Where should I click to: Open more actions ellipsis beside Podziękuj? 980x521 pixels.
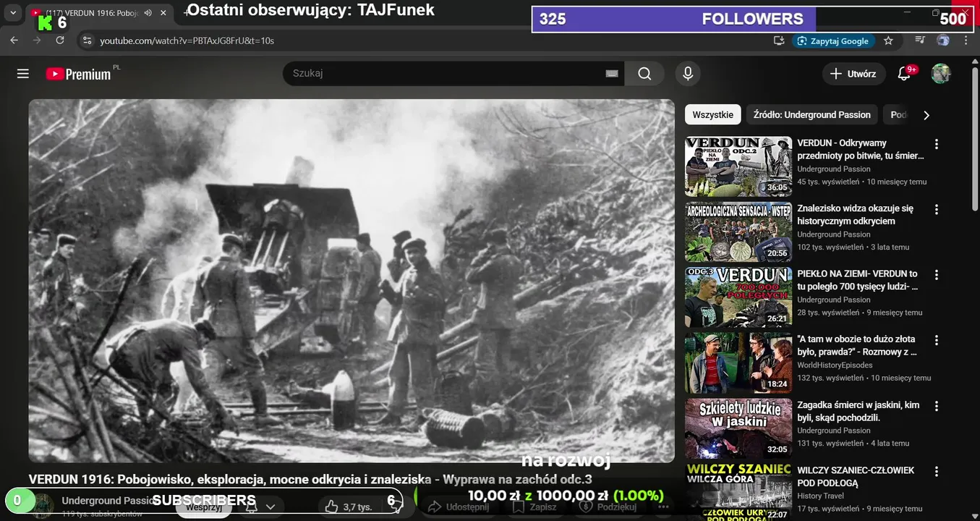[x=664, y=507]
